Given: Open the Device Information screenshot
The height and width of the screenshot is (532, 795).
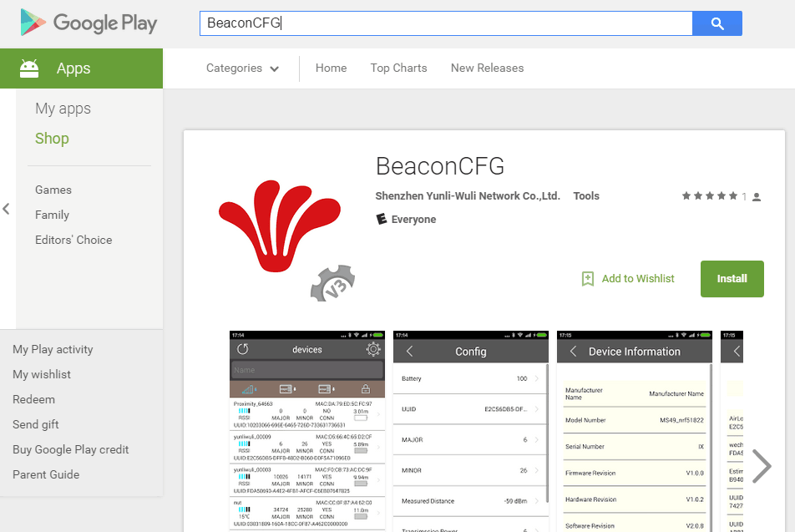Looking at the screenshot, I should (x=635, y=431).
